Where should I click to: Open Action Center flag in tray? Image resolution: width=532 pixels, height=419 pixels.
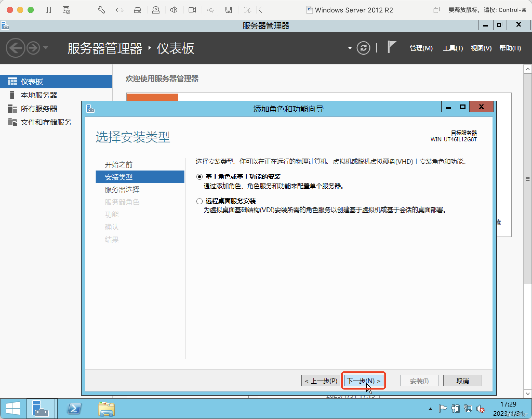pyautogui.click(x=443, y=409)
